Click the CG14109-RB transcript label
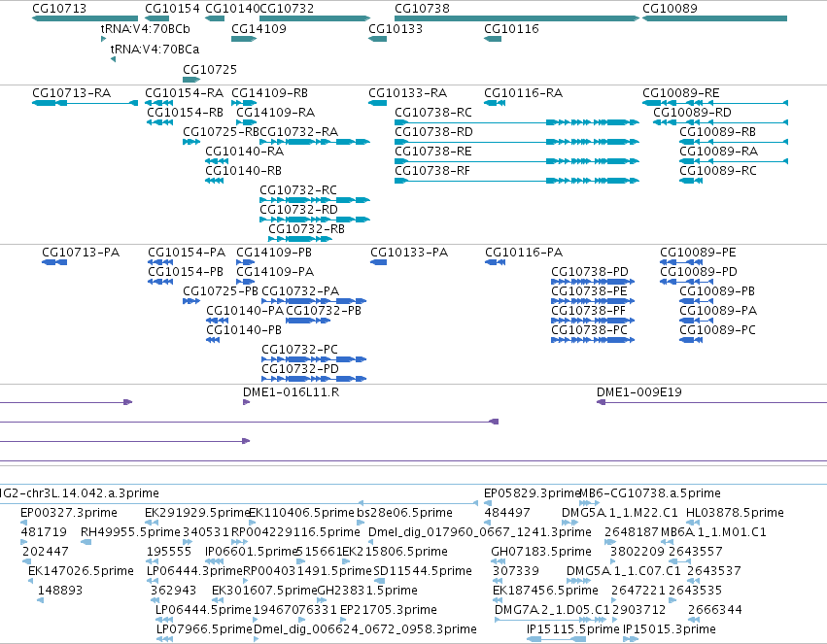The width and height of the screenshot is (827, 644). tap(269, 93)
